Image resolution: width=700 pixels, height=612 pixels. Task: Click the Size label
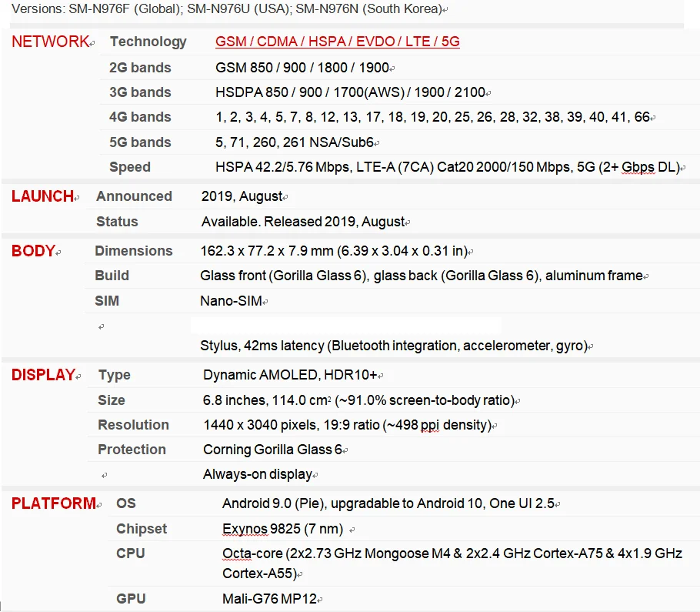tap(112, 400)
